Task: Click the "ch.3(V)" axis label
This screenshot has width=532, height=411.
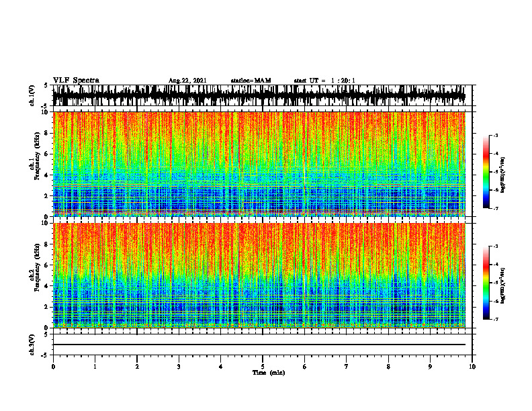Action: tap(32, 345)
